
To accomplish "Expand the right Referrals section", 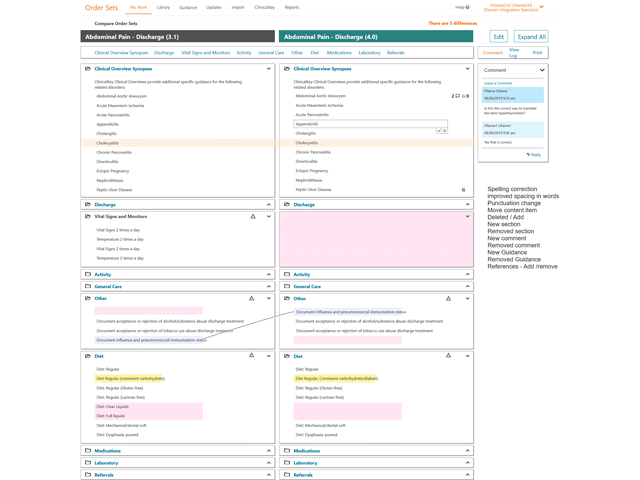I will pyautogui.click(x=467, y=475).
